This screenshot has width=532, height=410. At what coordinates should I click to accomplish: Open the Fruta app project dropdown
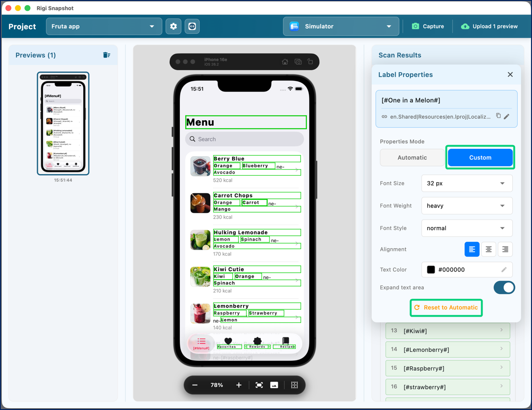pyautogui.click(x=104, y=26)
